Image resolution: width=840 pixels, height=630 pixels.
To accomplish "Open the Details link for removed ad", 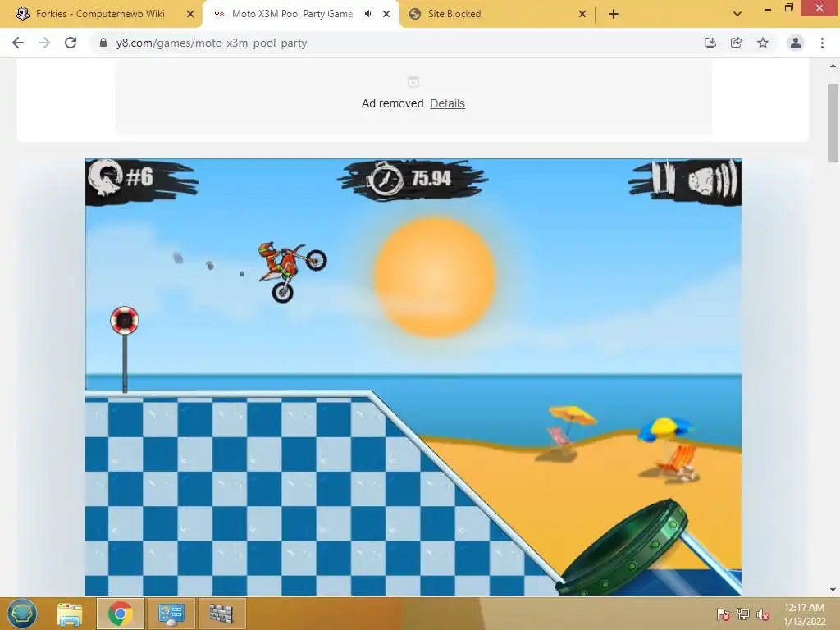I will click(x=447, y=103).
